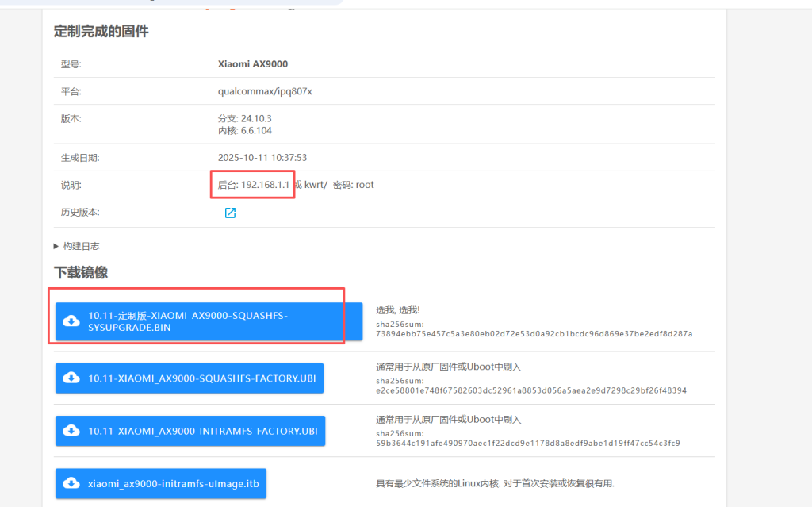
Task: Expand the 构建日志 build log section
Action: pyautogui.click(x=78, y=246)
